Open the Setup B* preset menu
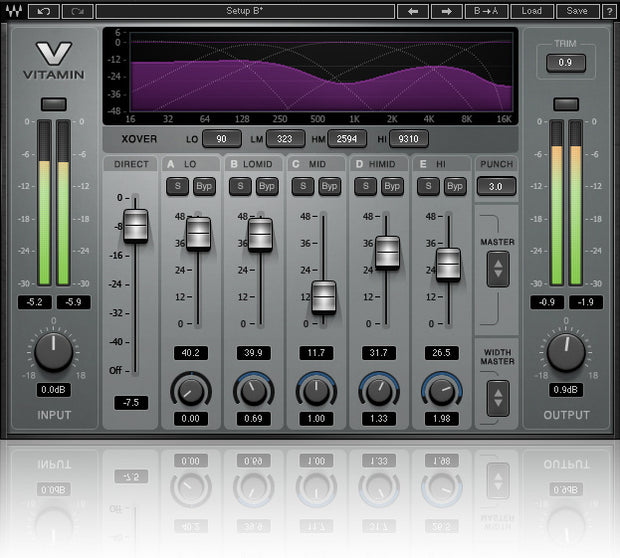Image resolution: width=620 pixels, height=558 pixels. pyautogui.click(x=245, y=11)
